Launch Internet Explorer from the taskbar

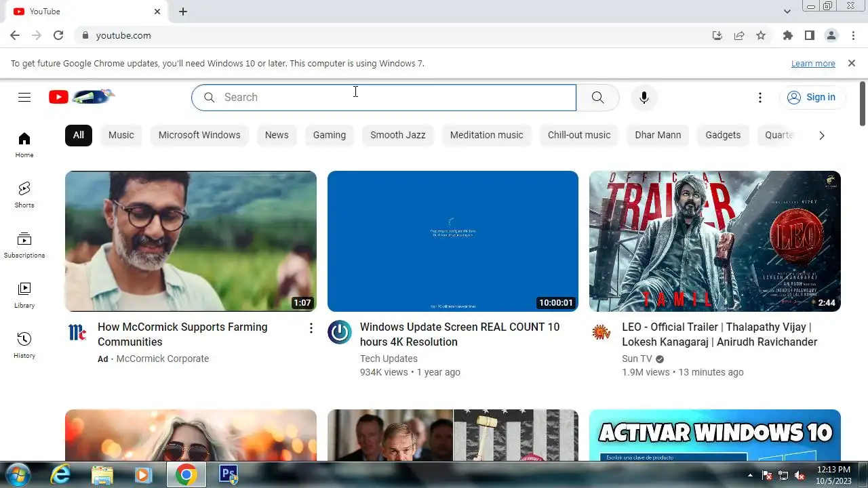(60, 475)
